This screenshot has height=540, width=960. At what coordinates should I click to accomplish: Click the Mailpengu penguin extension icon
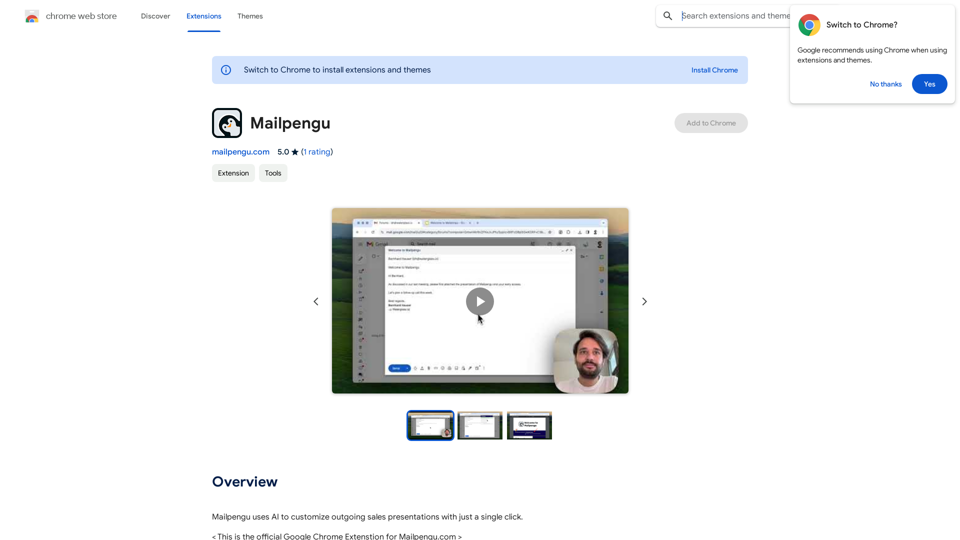tap(227, 123)
